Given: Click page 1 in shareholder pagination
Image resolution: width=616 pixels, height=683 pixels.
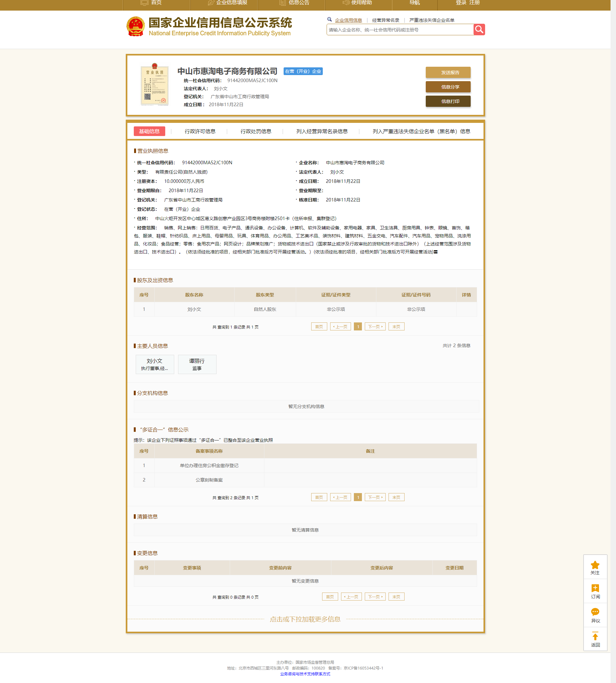Looking at the screenshot, I should 358,327.
